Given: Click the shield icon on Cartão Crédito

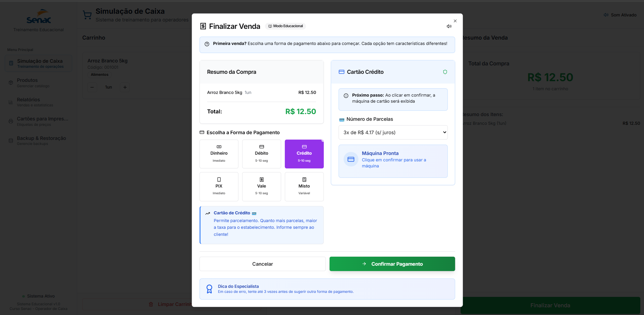Looking at the screenshot, I should tap(445, 72).
